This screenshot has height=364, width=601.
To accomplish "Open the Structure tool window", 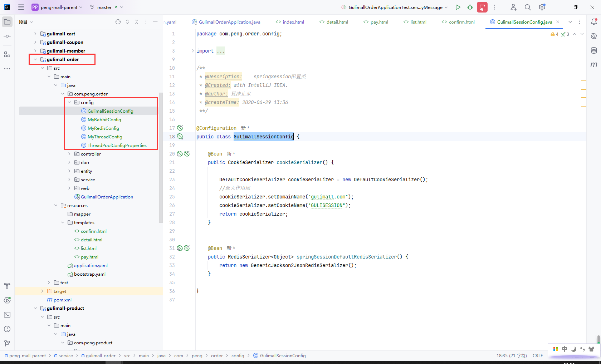I will coord(7,54).
